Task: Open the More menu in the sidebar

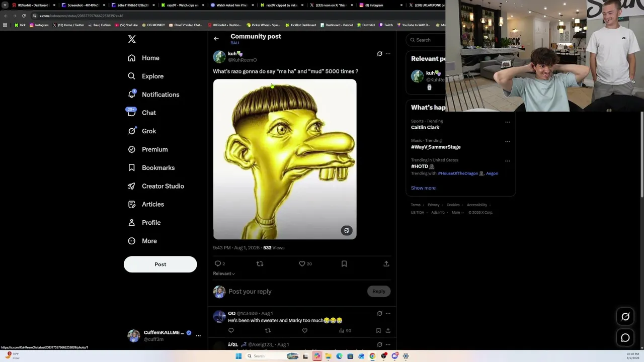Action: pos(142,241)
